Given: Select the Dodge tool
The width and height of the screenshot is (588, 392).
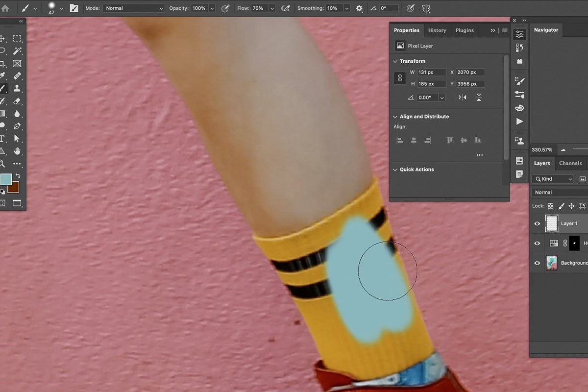Looking at the screenshot, I should coord(2,126).
